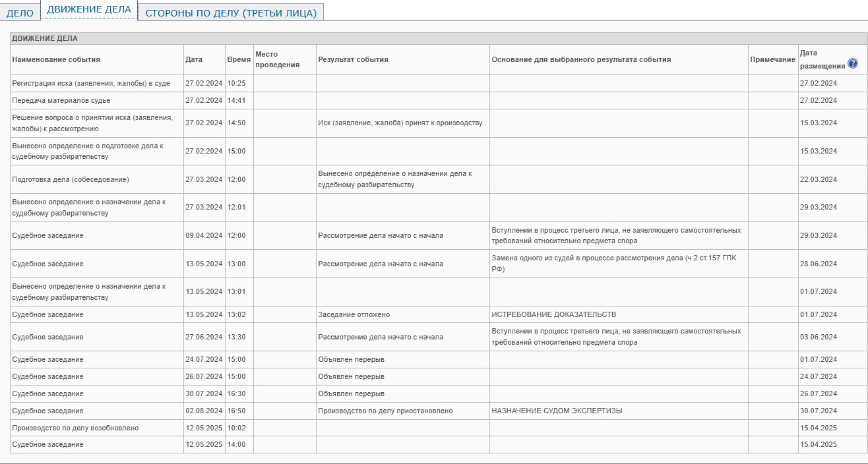This screenshot has height=464, width=868.
Task: Open the ДЕЛО tab
Action: click(x=20, y=13)
